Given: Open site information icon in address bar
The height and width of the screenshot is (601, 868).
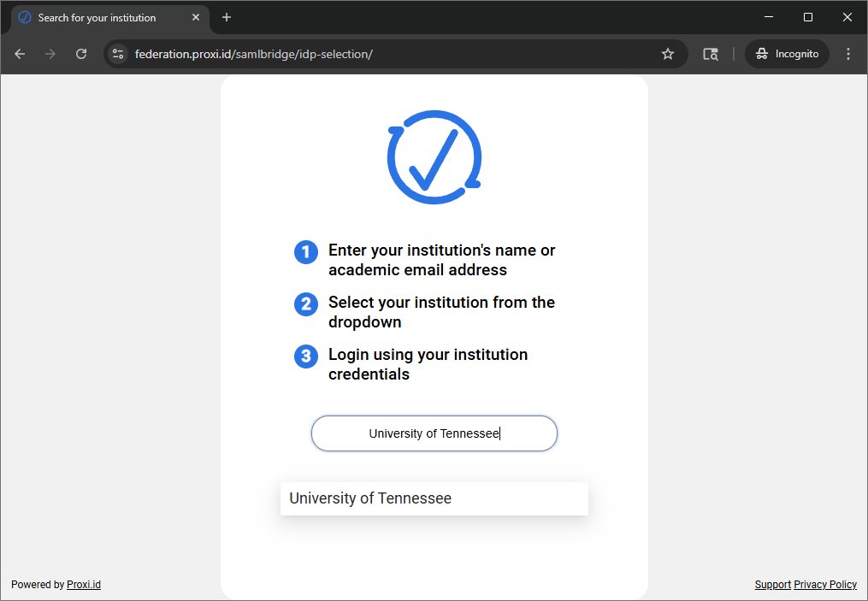Looking at the screenshot, I should [118, 54].
